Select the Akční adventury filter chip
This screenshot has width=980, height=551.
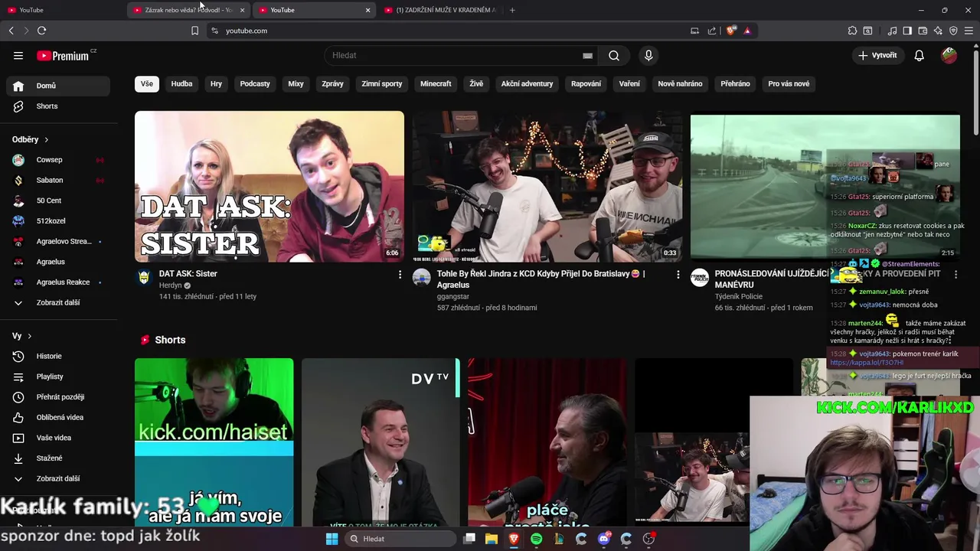click(527, 83)
